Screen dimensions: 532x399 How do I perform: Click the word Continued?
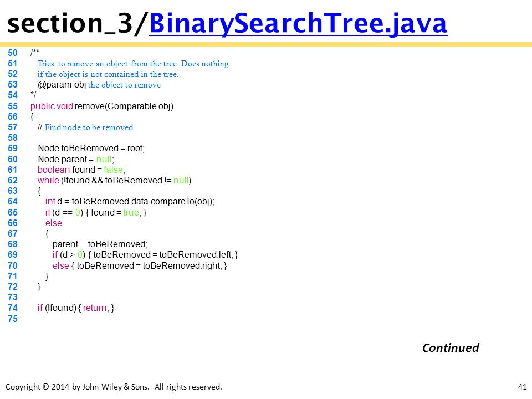(x=451, y=348)
